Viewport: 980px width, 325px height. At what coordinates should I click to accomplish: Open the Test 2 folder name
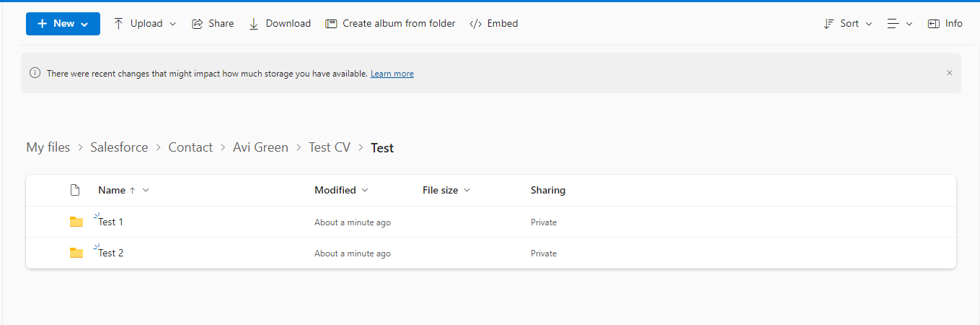coord(111,253)
